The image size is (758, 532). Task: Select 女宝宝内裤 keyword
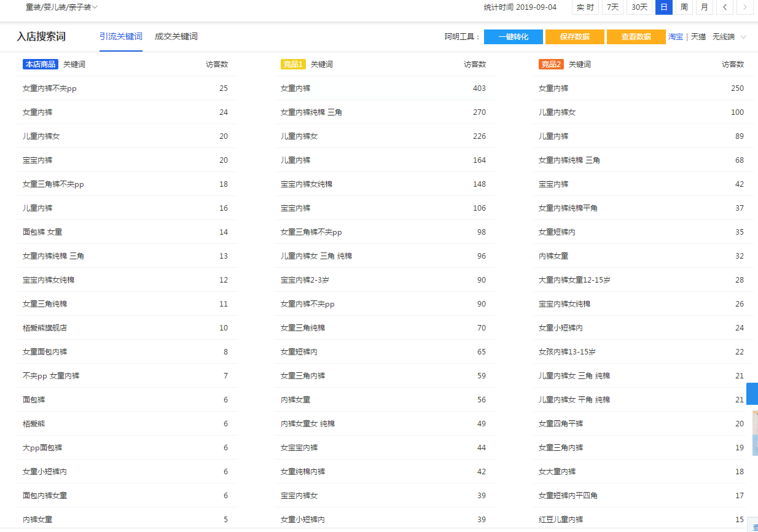point(299,448)
